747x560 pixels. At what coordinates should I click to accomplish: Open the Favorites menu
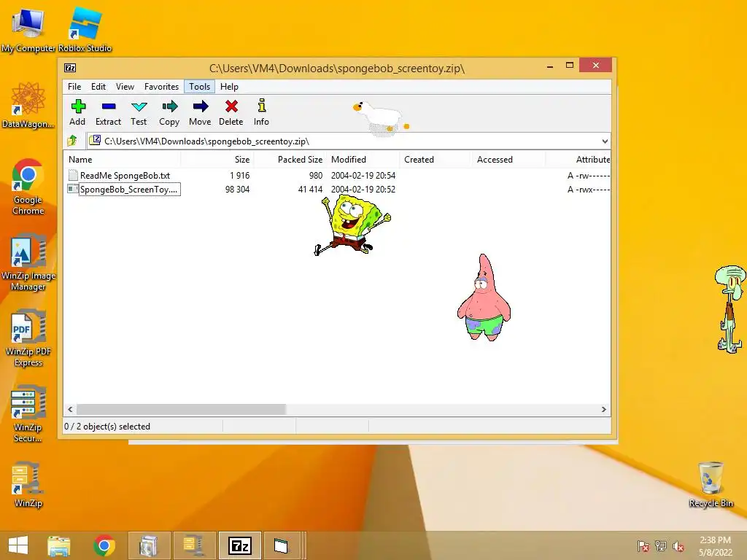(161, 87)
